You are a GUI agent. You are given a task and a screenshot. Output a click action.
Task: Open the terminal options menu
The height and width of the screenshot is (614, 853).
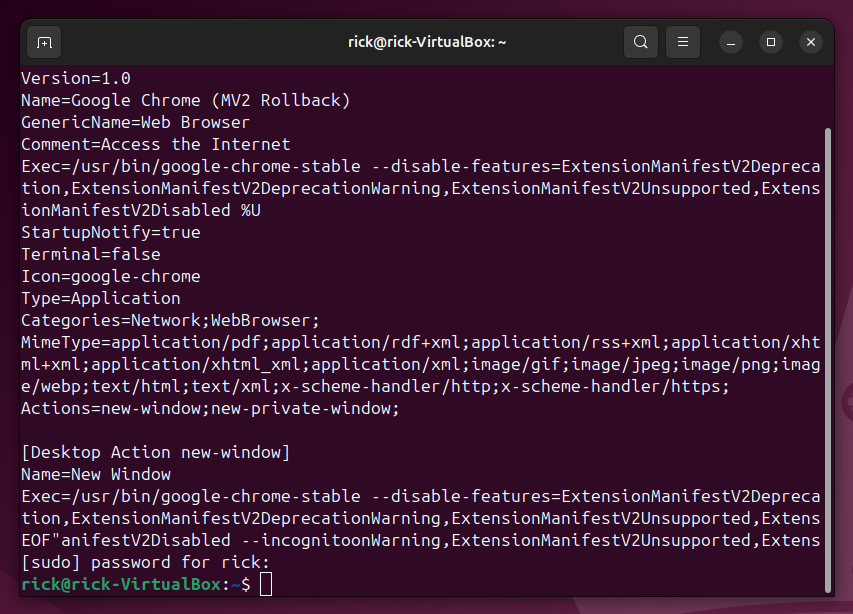(x=683, y=42)
